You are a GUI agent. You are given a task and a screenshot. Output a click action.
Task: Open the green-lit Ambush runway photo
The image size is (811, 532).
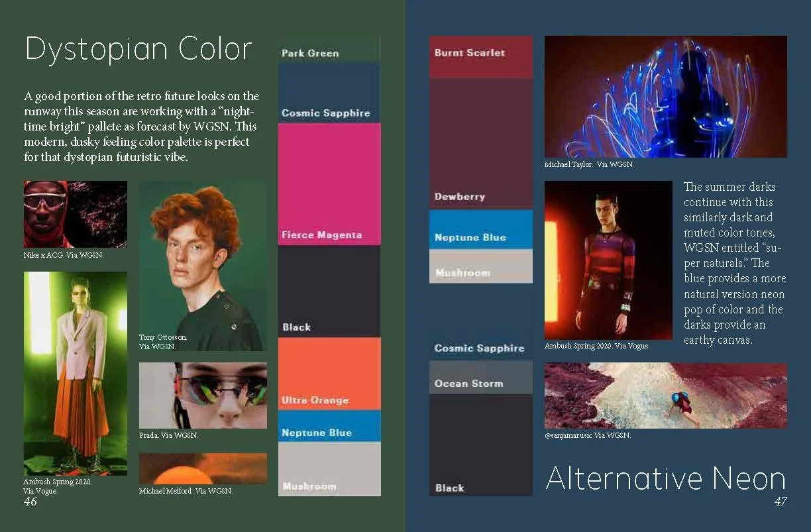[x=75, y=374]
